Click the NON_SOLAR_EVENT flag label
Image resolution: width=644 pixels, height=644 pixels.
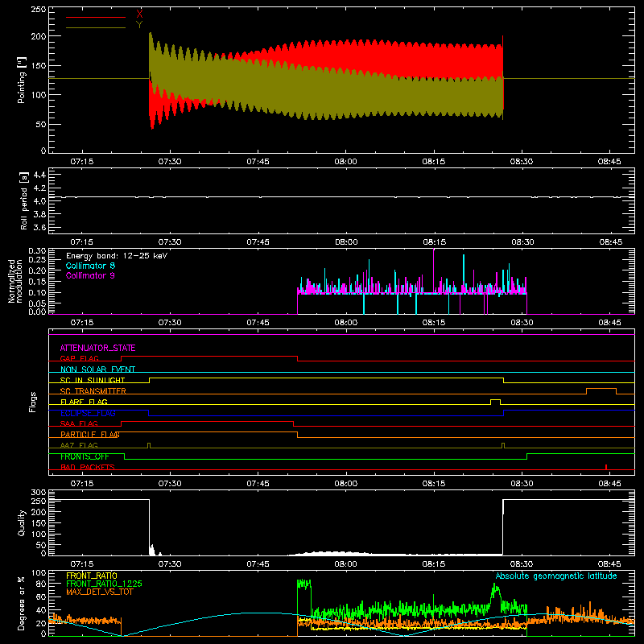pos(97,369)
